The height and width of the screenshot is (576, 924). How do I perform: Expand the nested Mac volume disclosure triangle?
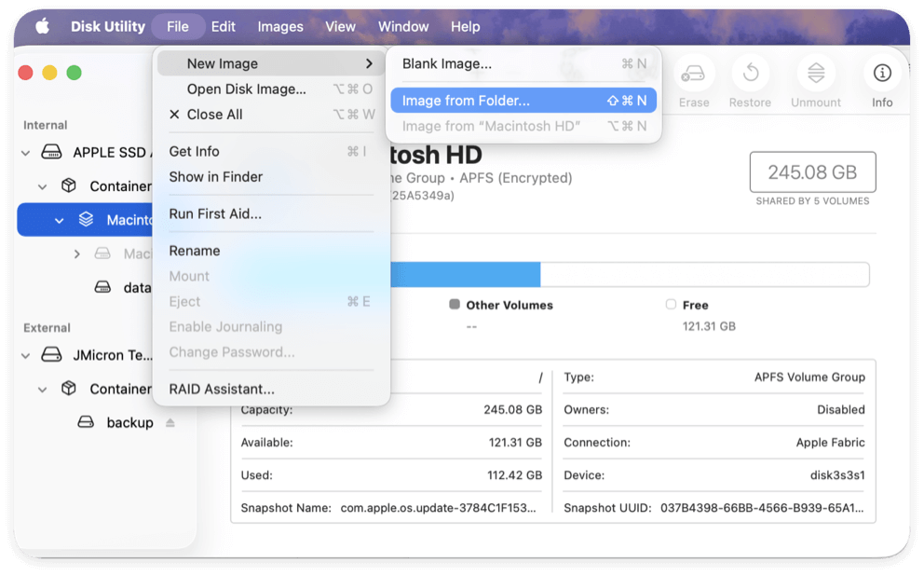click(x=77, y=254)
